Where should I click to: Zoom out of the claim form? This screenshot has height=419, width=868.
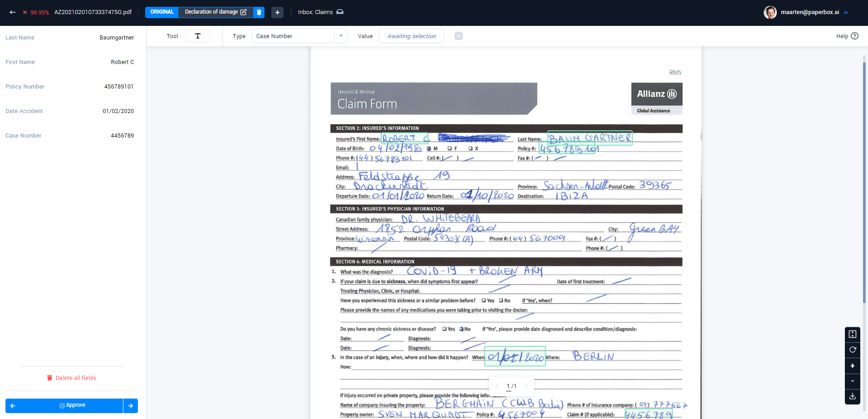(x=852, y=381)
